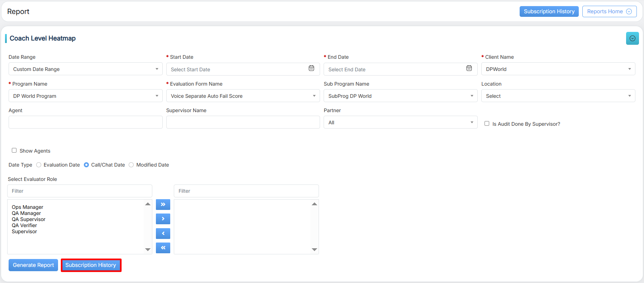Click the move-all-left double arrow button
Viewport: 644px width, 283px height.
[163, 248]
